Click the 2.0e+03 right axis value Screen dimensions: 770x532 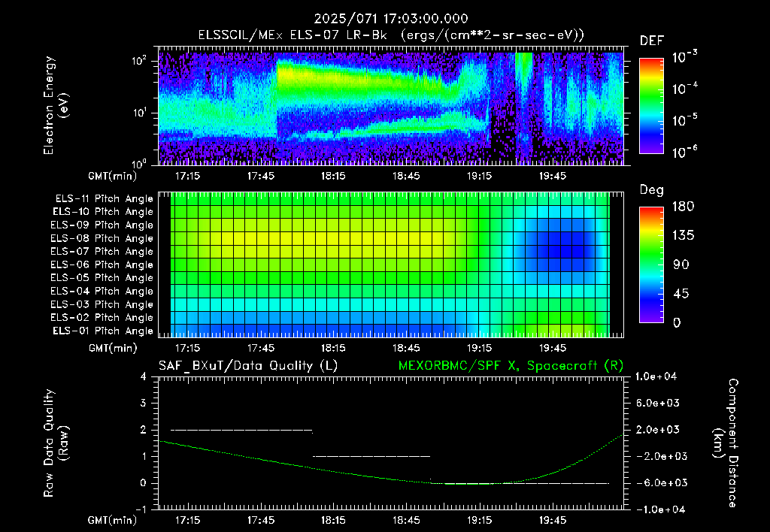657,430
